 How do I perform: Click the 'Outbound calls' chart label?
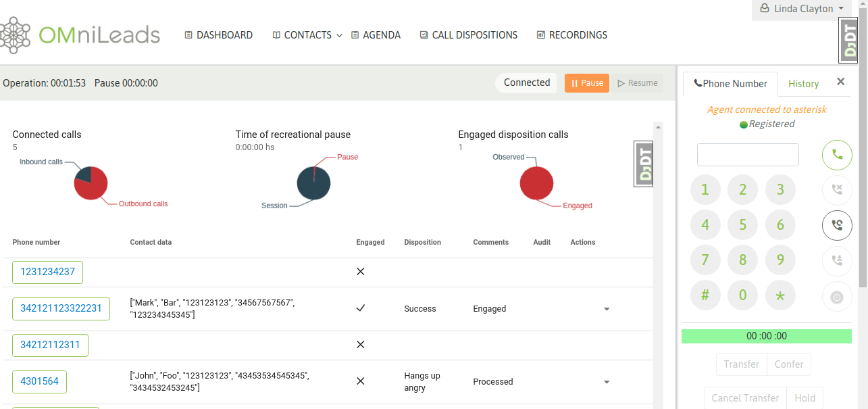click(143, 203)
